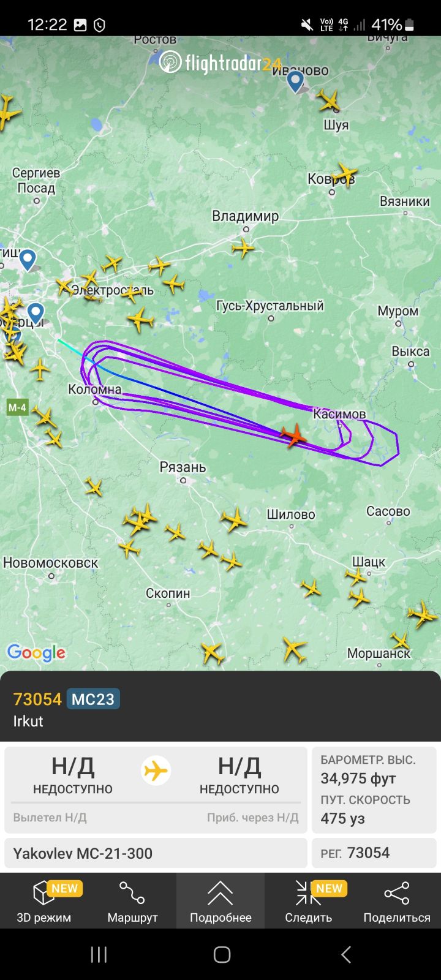441x980 pixels.
Task: Tap the Android home button
Action: (222, 954)
